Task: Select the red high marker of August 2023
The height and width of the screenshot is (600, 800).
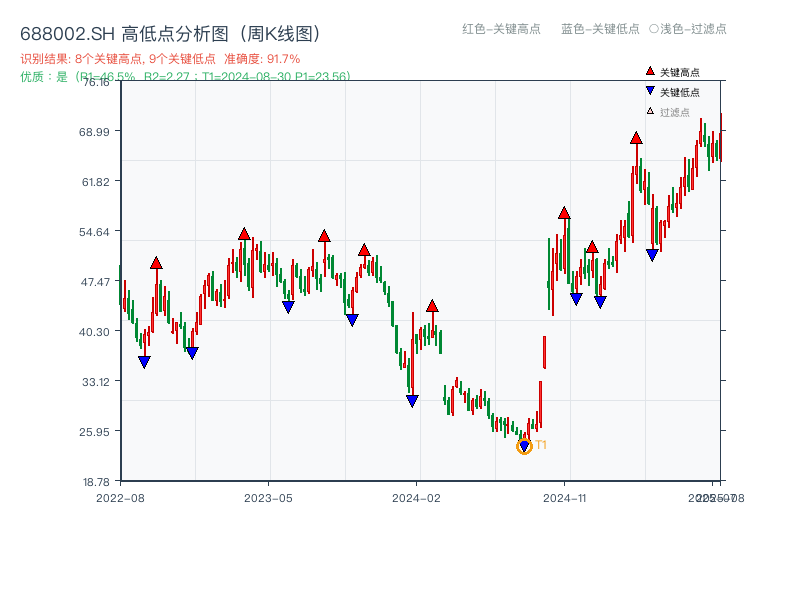Action: point(324,236)
